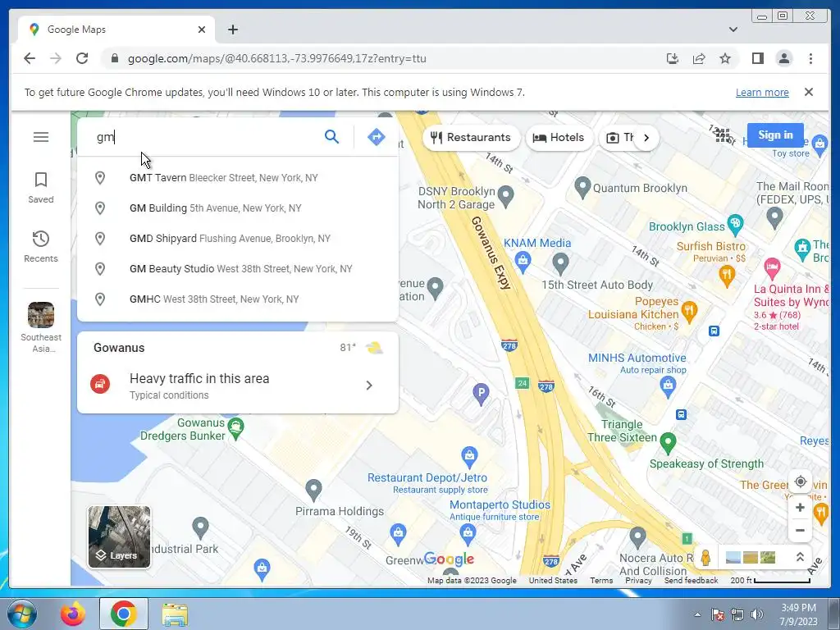Open the tab search dropdown
This screenshot has width=840, height=630.
733,30
